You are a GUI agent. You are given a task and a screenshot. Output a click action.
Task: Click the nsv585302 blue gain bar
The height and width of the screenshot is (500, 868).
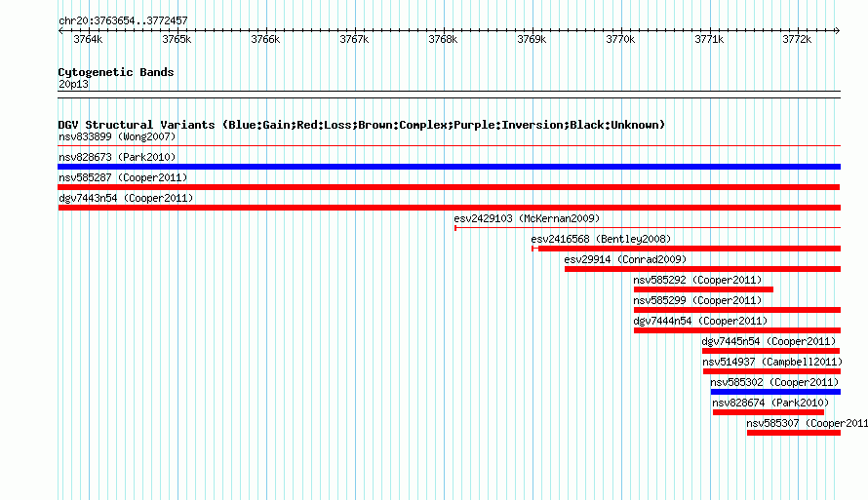point(775,392)
